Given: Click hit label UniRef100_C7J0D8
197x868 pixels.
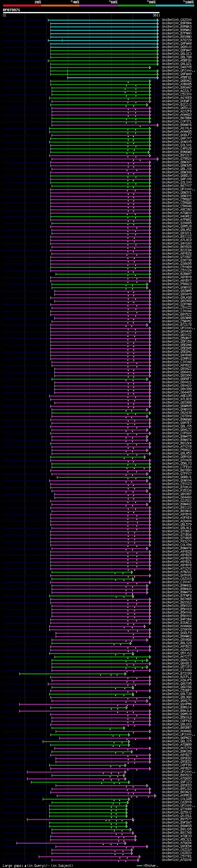Looking at the screenshot, I should [x=177, y=670].
